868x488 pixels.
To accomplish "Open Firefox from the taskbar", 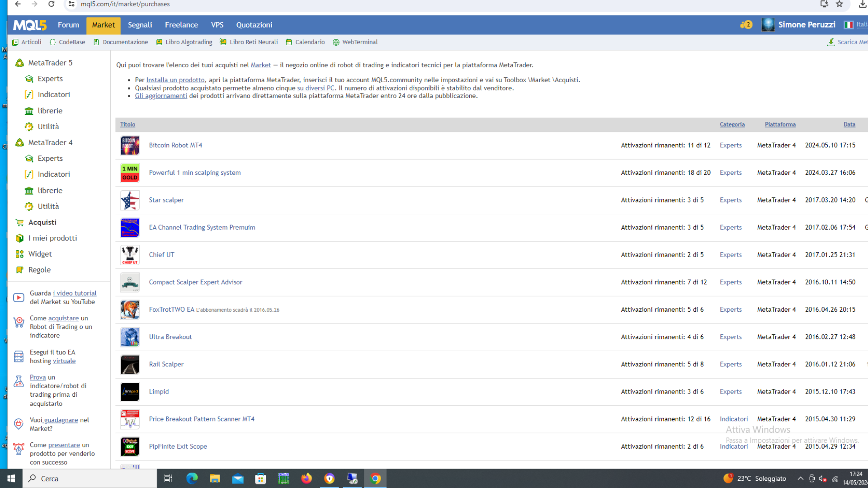I will (307, 479).
